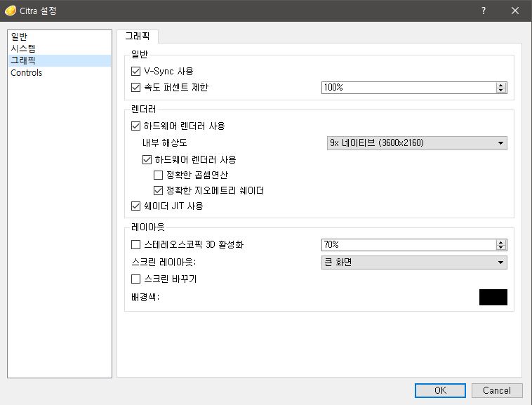This screenshot has width=532, height=405.
Task: Click the Citra logo icon in title bar
Action: click(11, 11)
